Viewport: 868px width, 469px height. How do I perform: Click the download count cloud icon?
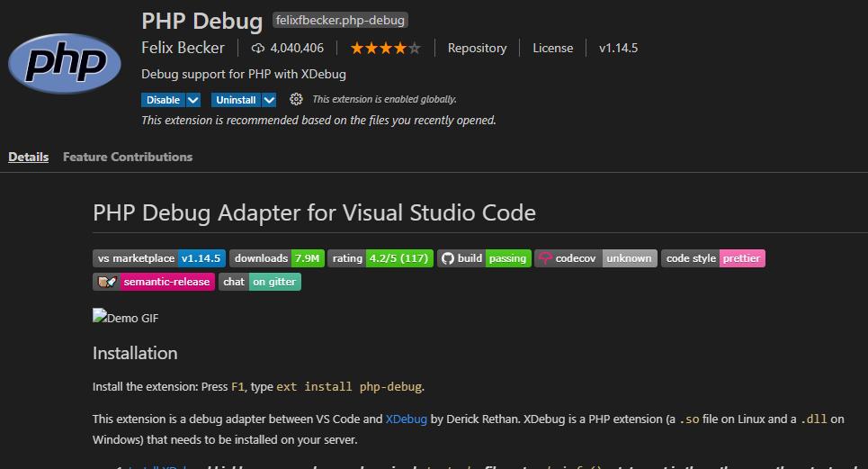pos(258,49)
